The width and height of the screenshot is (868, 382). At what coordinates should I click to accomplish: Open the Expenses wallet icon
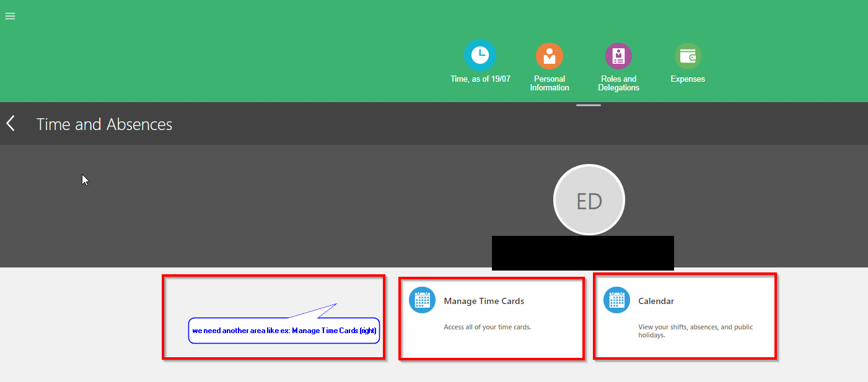pos(688,56)
